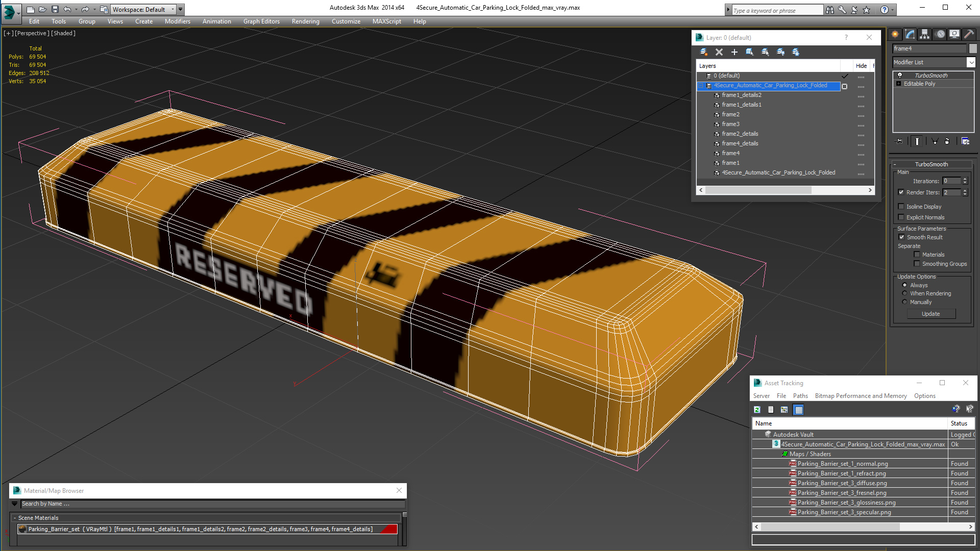Create a new scene from the toolbar
Image resolution: width=980 pixels, height=551 pixels.
coord(31,9)
